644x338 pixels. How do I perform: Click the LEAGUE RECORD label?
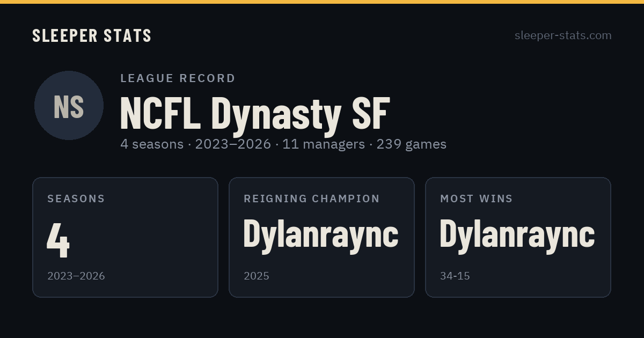[x=178, y=78]
